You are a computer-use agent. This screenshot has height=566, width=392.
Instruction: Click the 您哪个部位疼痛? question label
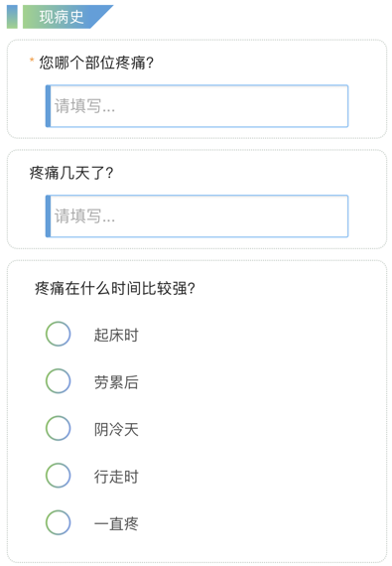click(96, 63)
